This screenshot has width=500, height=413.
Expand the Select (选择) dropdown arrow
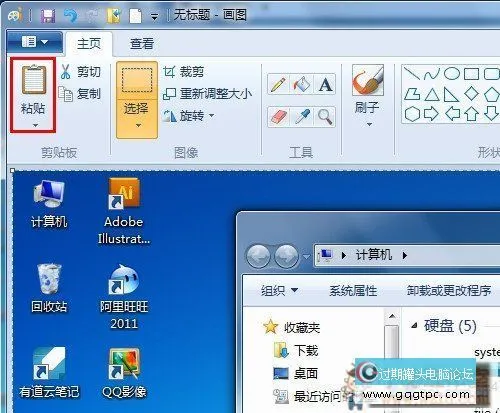tap(138, 125)
